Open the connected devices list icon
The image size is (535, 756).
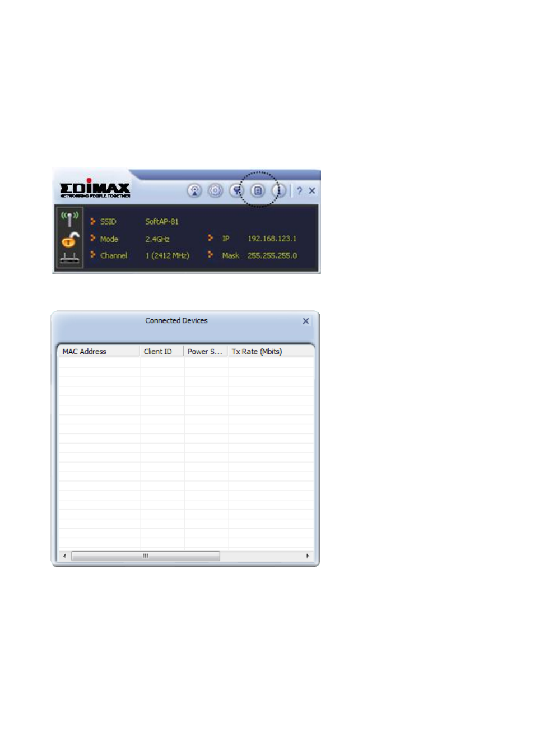[x=258, y=191]
